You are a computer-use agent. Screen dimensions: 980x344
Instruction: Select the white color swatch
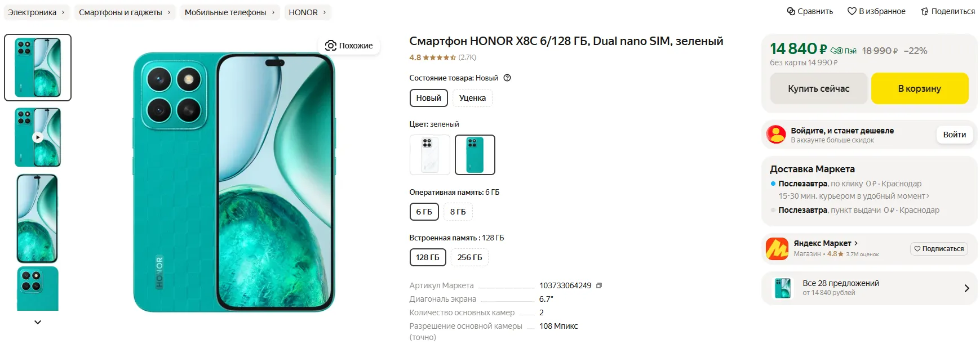[x=429, y=155]
